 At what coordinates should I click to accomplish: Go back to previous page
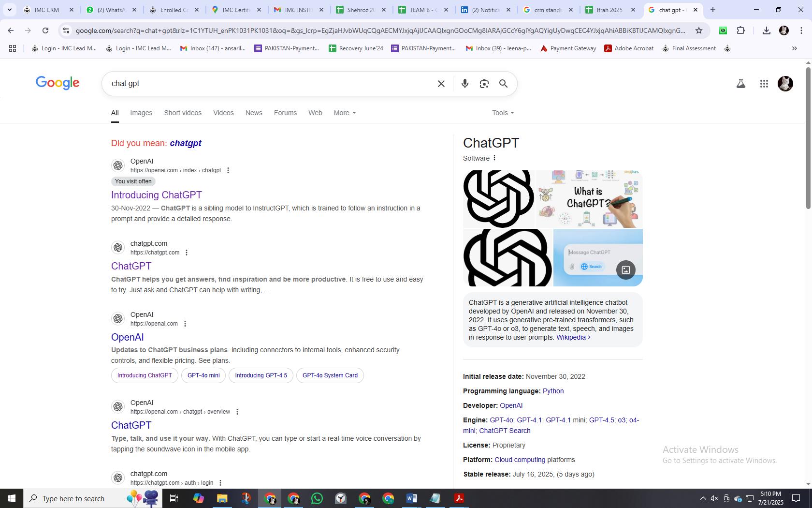coord(11,30)
